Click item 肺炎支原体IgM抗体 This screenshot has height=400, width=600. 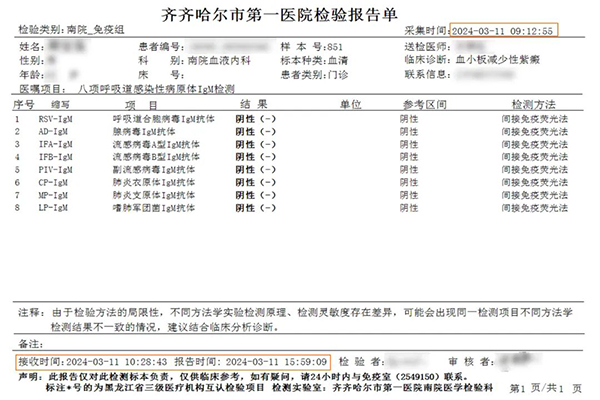point(154,195)
